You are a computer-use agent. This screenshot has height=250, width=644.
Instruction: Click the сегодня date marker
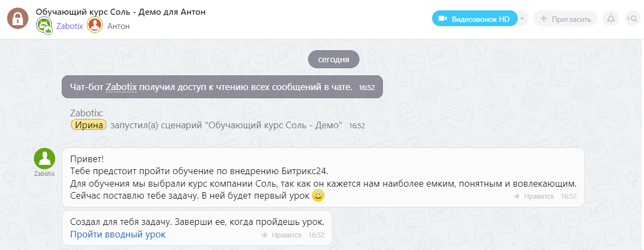pyautogui.click(x=334, y=59)
